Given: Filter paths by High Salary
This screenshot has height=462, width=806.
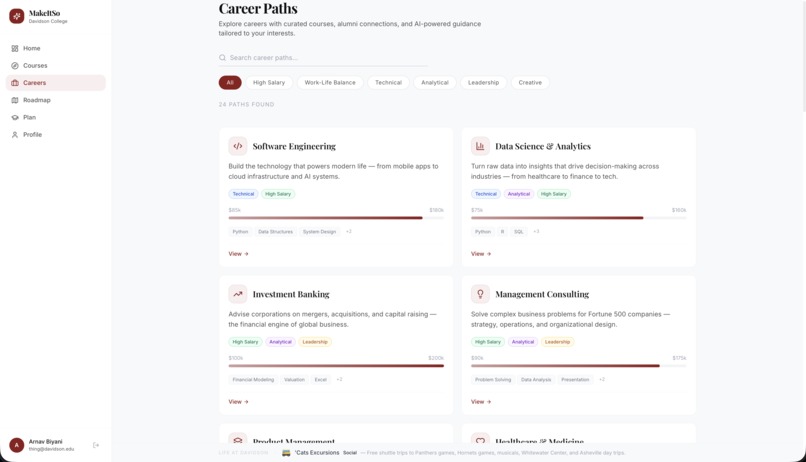Looking at the screenshot, I should tap(269, 82).
